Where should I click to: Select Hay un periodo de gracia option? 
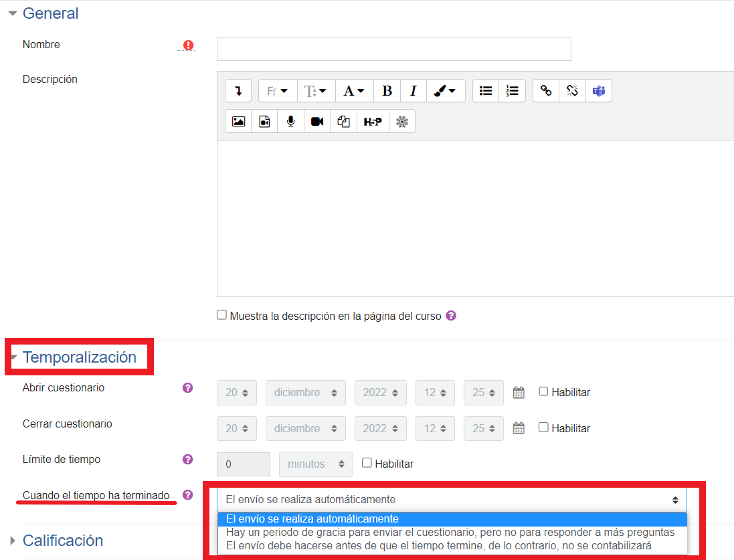(452, 533)
